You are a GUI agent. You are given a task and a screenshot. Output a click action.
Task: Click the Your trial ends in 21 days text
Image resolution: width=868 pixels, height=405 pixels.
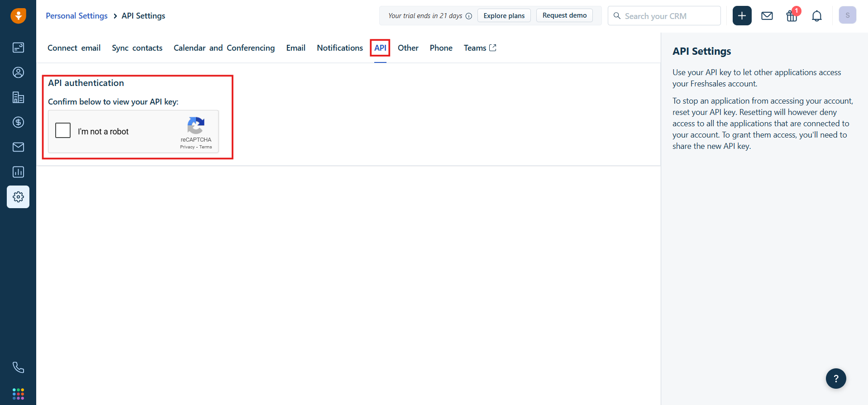point(425,16)
